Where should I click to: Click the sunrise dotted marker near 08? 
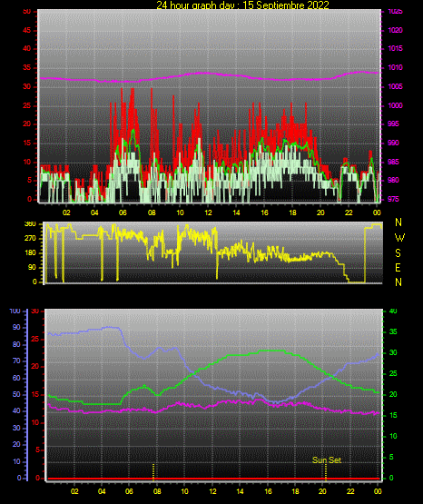click(x=153, y=472)
